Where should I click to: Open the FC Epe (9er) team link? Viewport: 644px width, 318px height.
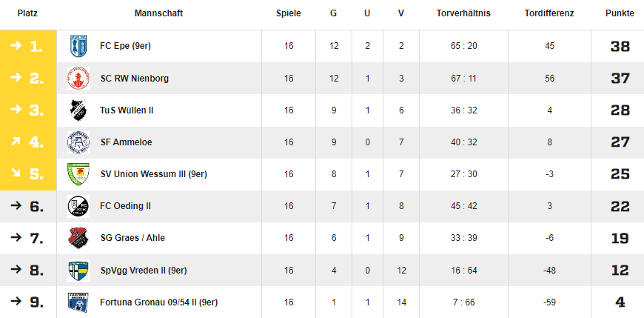125,46
